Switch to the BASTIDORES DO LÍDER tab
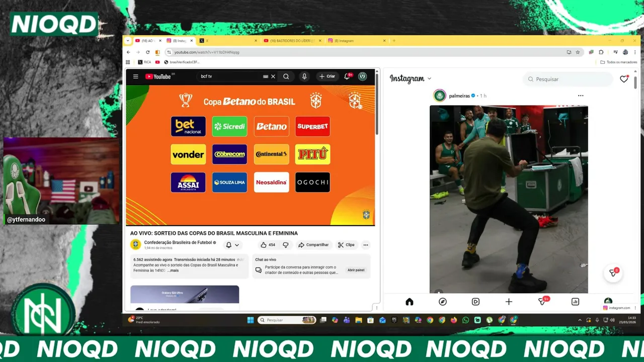Image resolution: width=644 pixels, height=362 pixels. click(293, 41)
